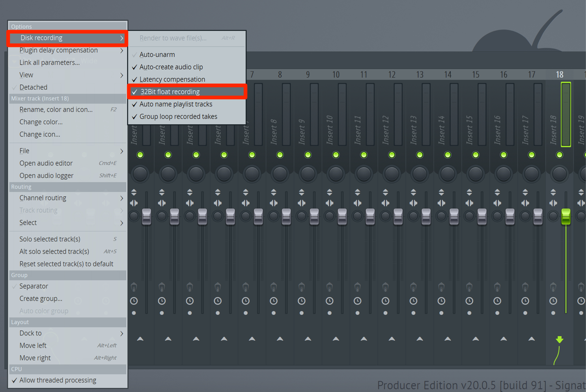Swap left/right channels arrows on Insert 12
Viewport: 586px width, 392px height.
tap(385, 203)
